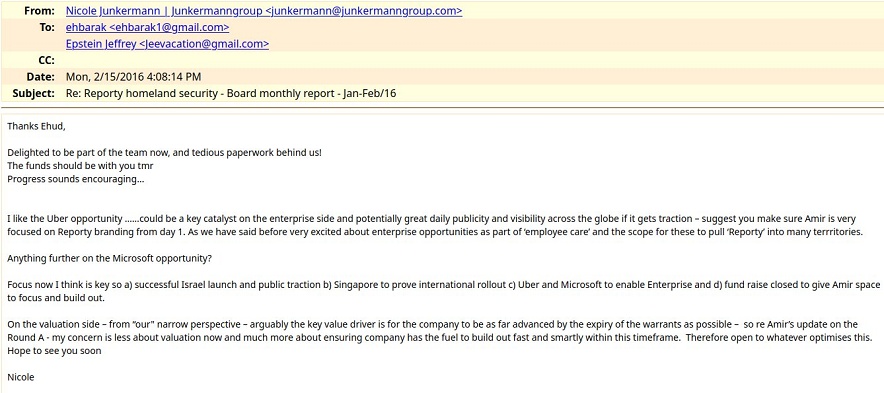Screen dimensions: 884x393
Task: Open Nicole Junkermann sender email link
Action: 264,11
